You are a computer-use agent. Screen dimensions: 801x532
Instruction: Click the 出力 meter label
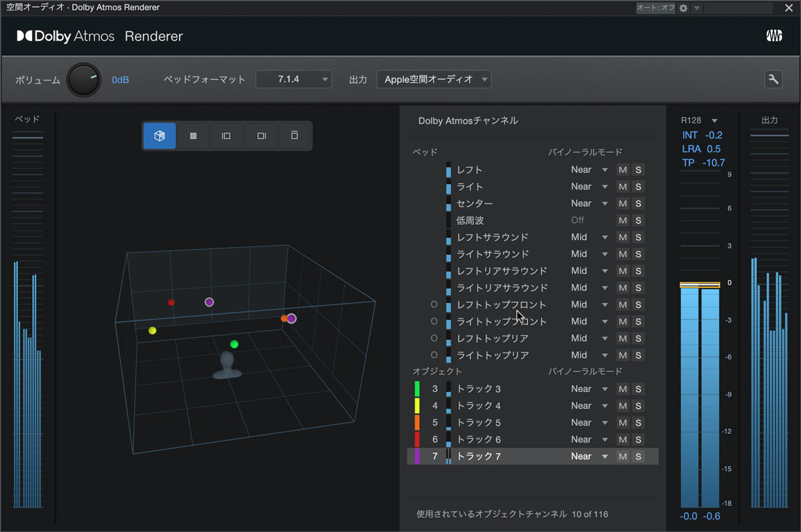(770, 120)
